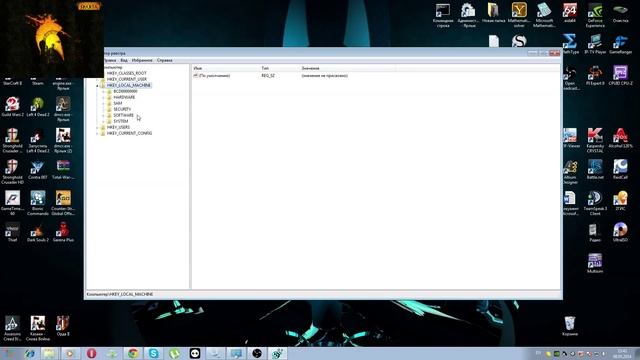This screenshot has height=360, width=640.
Task: Click the Имя column header
Action: [x=225, y=68]
